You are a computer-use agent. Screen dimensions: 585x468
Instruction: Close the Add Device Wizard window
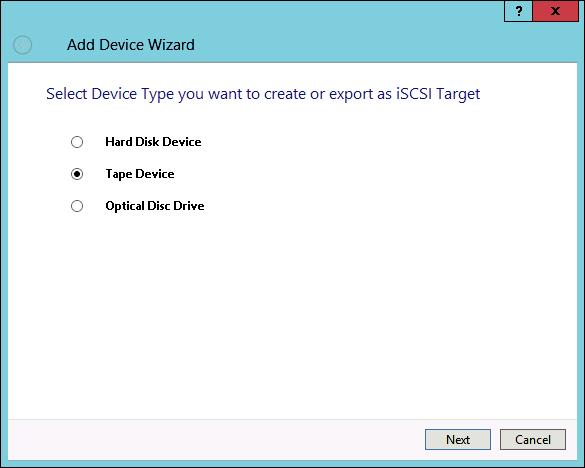click(556, 11)
